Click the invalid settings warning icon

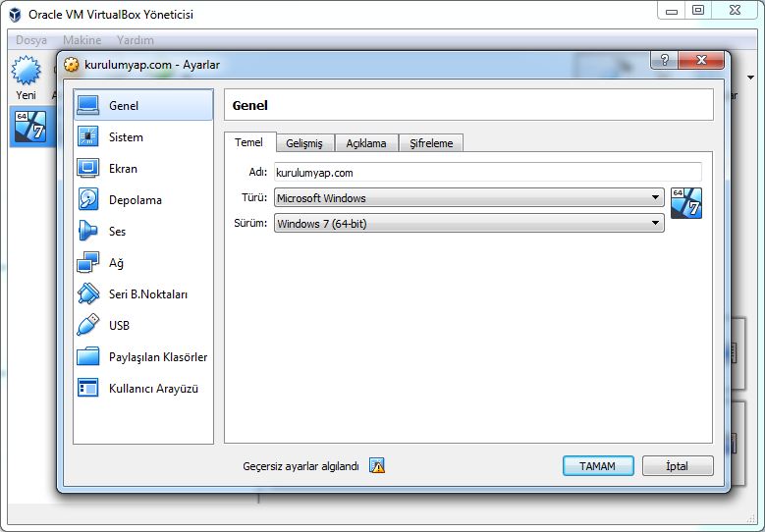click(377, 465)
